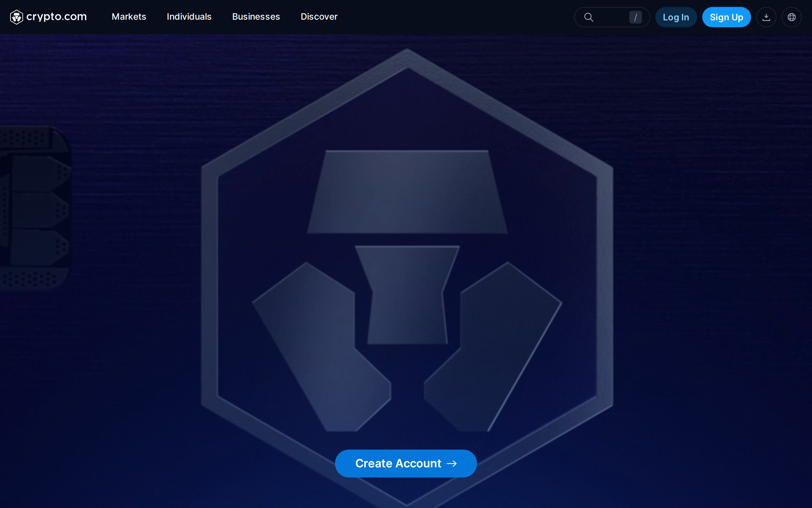Click the search magnifier icon
The image size is (812, 508).
coord(588,17)
